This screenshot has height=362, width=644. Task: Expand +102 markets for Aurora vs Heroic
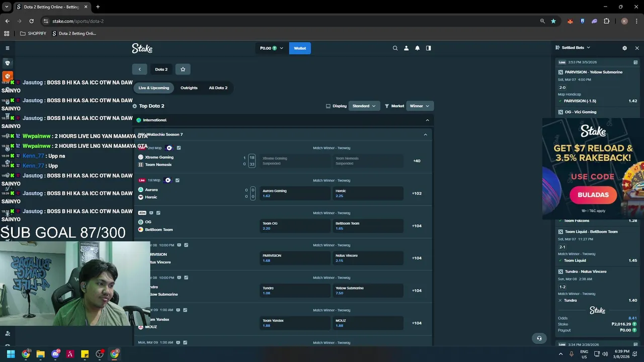pos(417,194)
